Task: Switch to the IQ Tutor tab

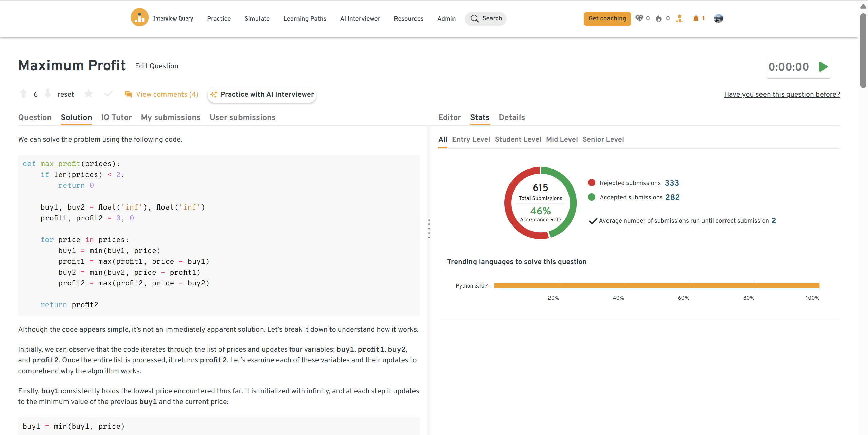Action: (116, 117)
